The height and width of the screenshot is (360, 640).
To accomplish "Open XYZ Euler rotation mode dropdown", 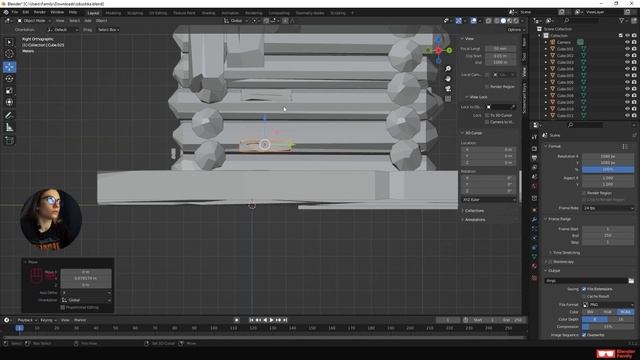I will click(489, 200).
